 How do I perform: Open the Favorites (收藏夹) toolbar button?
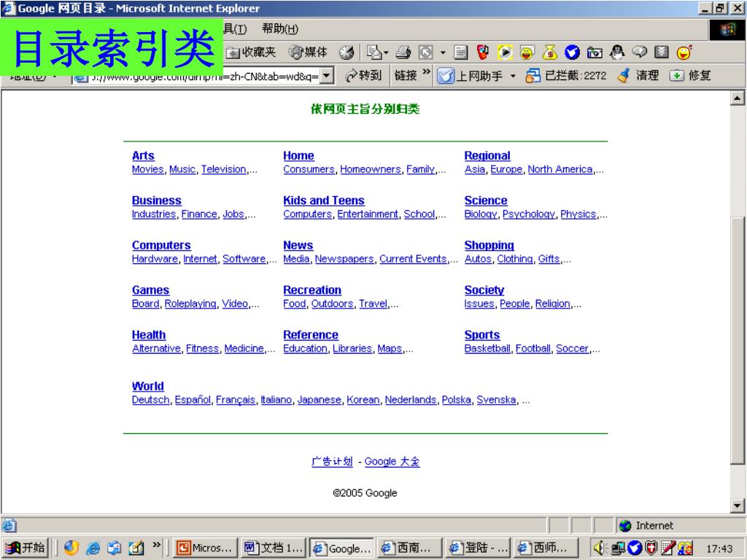pos(251,52)
